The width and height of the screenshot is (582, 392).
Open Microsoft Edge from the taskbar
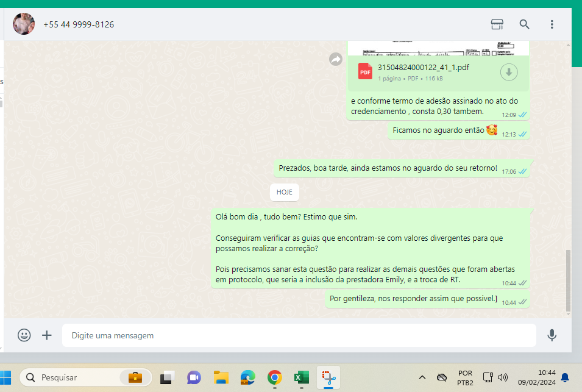pos(247,377)
